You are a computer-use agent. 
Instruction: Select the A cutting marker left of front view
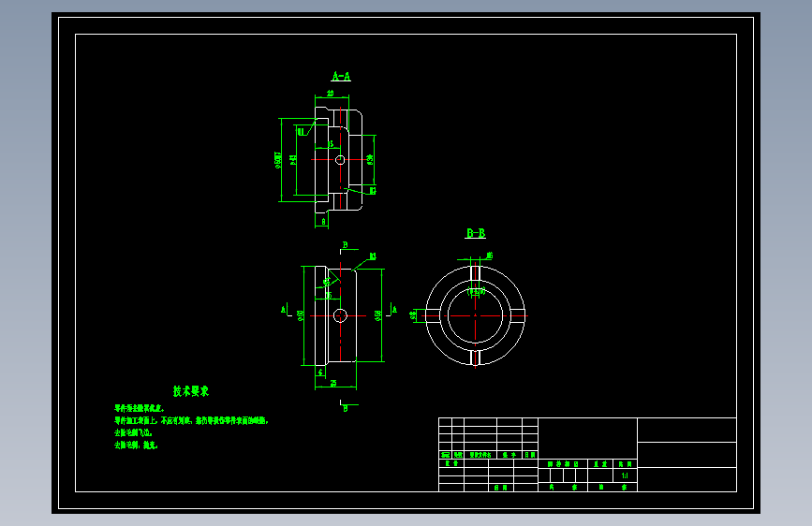[283, 310]
